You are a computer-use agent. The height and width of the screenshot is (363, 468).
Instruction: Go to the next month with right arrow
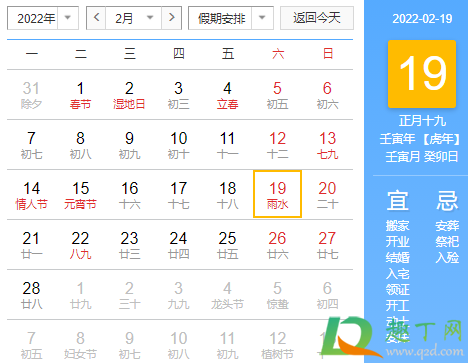tap(171, 18)
